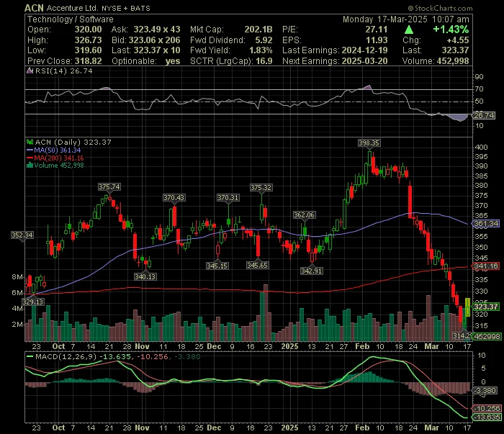Image resolution: width=504 pixels, height=434 pixels.
Task: Click the Prev Close value 318.82
Action: pos(88,61)
